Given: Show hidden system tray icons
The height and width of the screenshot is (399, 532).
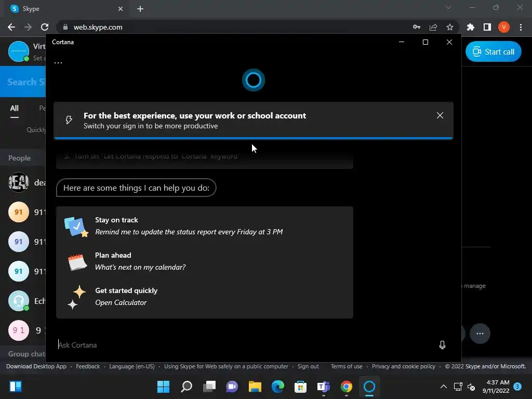Looking at the screenshot, I should coord(444,387).
